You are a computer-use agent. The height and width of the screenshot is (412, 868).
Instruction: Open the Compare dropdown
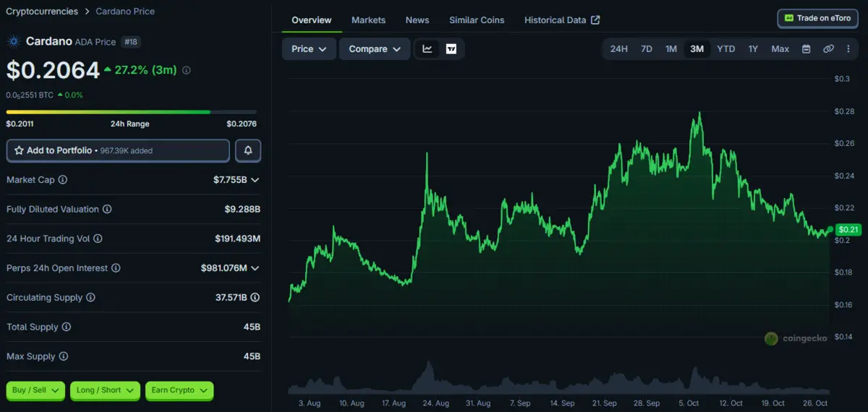375,49
